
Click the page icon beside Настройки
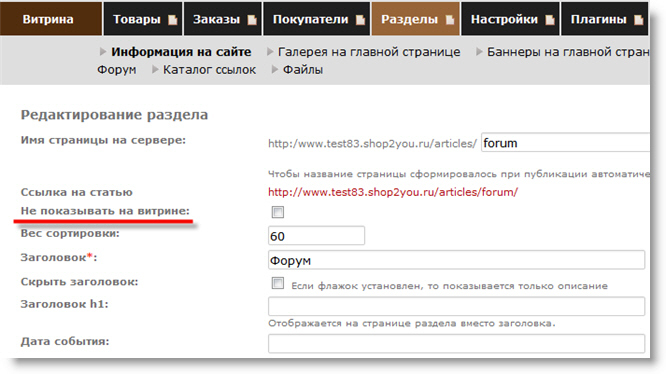tap(550, 20)
